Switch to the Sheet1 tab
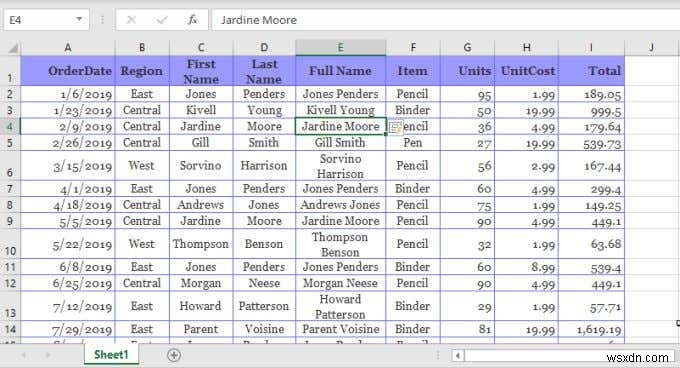This screenshot has height=368, width=680. pyautogui.click(x=111, y=355)
